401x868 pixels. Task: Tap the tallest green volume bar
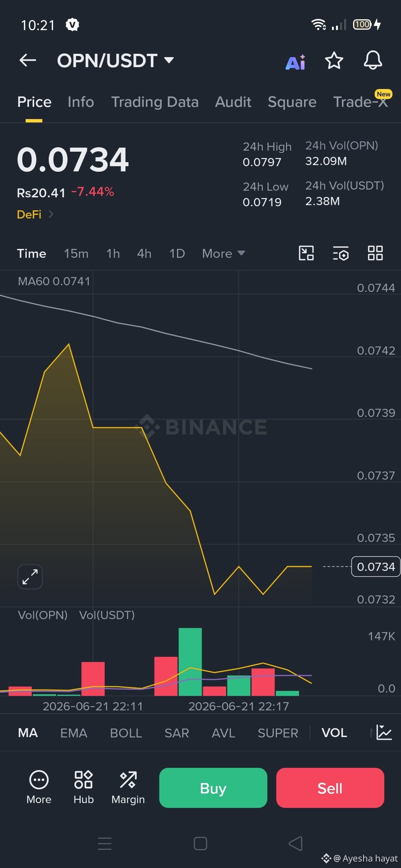[x=190, y=662]
